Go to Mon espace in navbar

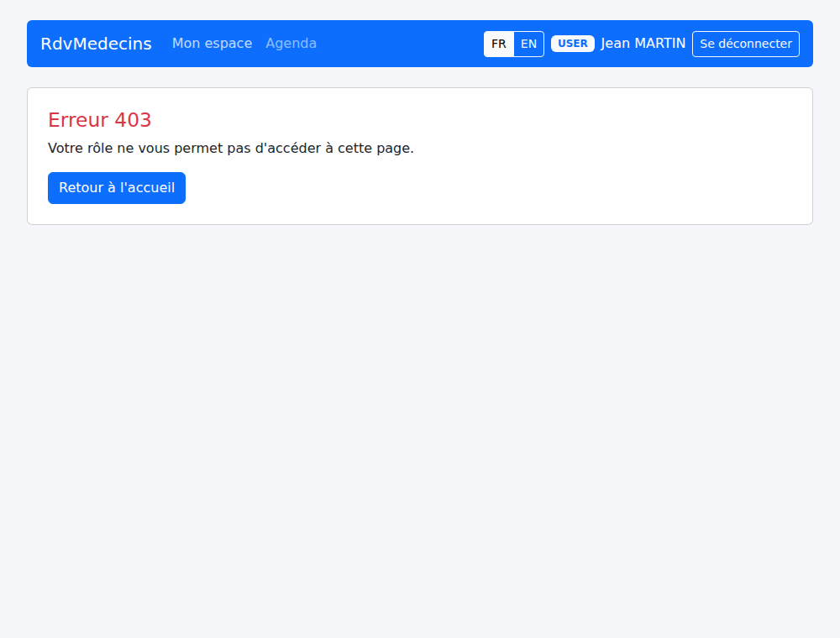pos(213,44)
